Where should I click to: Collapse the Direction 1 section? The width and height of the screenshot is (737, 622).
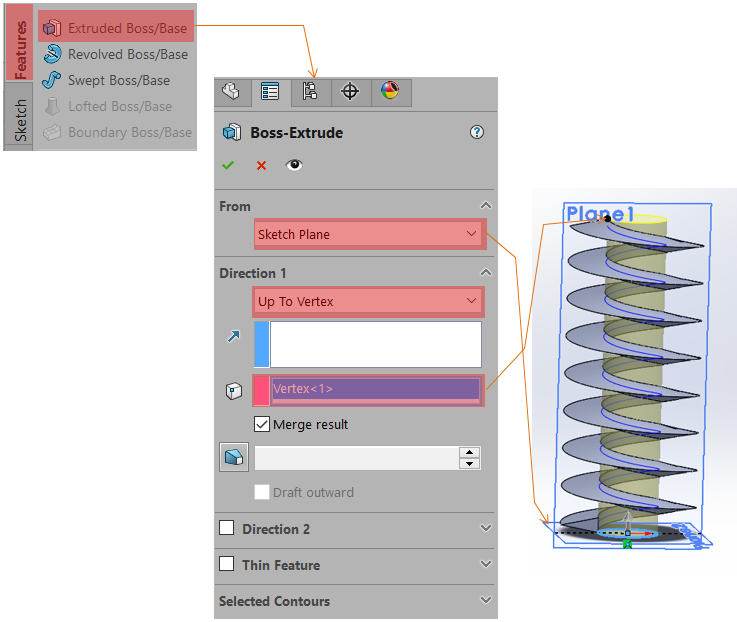click(x=486, y=273)
